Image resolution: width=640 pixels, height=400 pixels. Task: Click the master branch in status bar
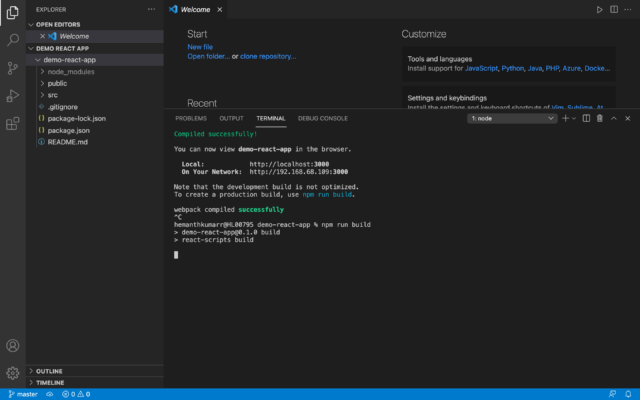click(x=23, y=394)
